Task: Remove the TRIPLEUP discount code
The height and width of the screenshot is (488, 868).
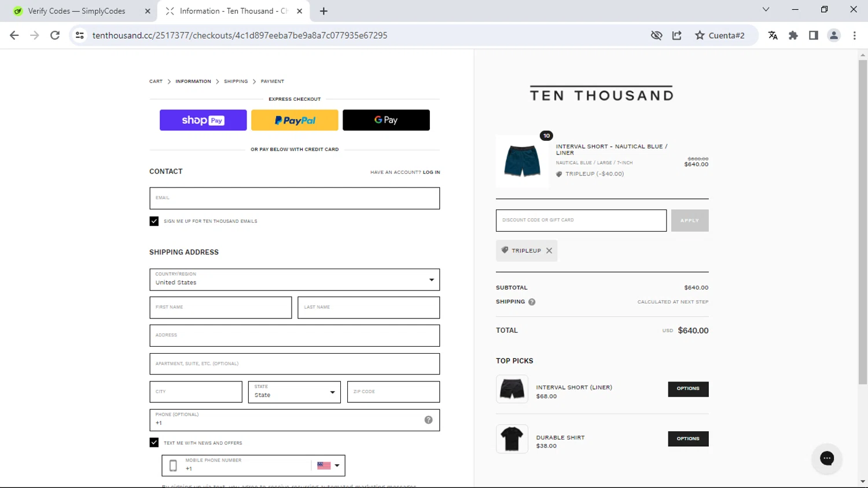Action: 549,251
